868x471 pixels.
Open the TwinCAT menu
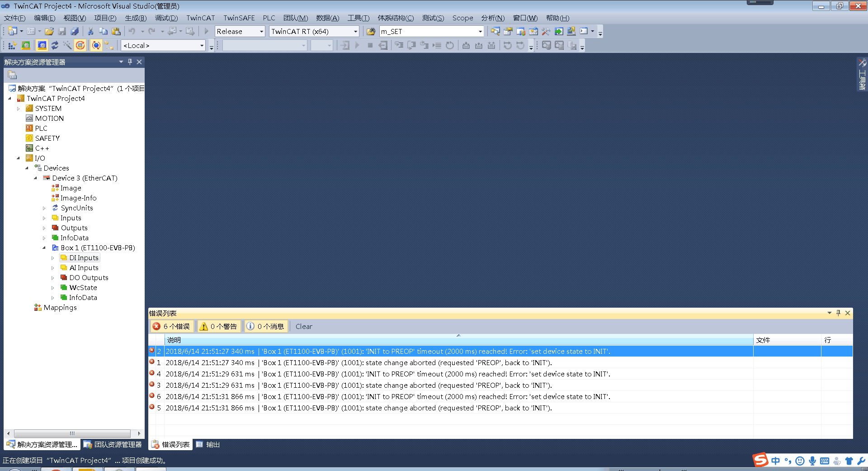201,18
